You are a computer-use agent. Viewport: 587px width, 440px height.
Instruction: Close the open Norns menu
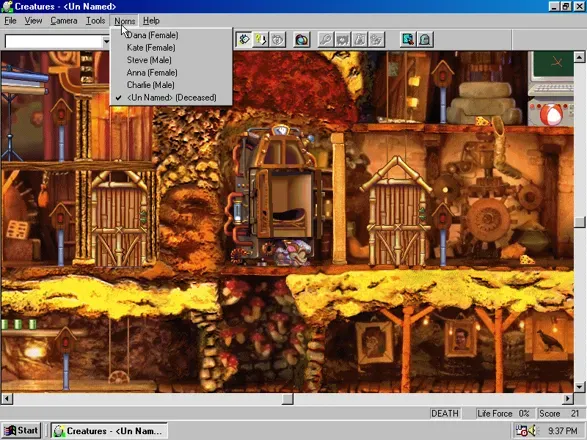tap(124, 21)
